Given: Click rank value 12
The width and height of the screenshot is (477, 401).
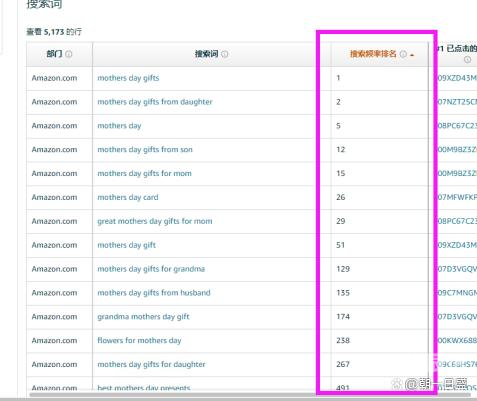Looking at the screenshot, I should [x=341, y=150].
